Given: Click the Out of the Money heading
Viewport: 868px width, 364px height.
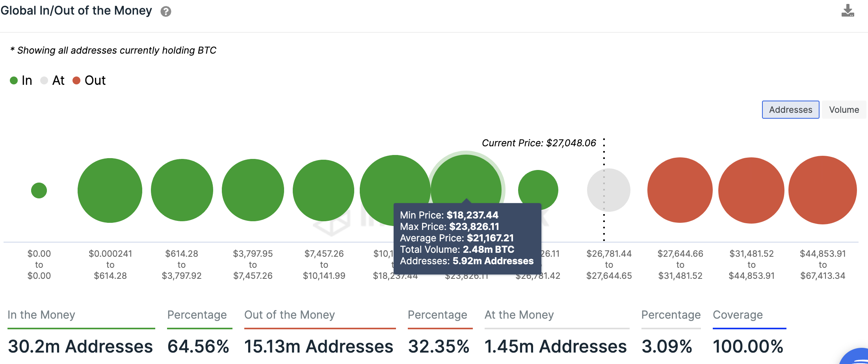Looking at the screenshot, I should (290, 315).
